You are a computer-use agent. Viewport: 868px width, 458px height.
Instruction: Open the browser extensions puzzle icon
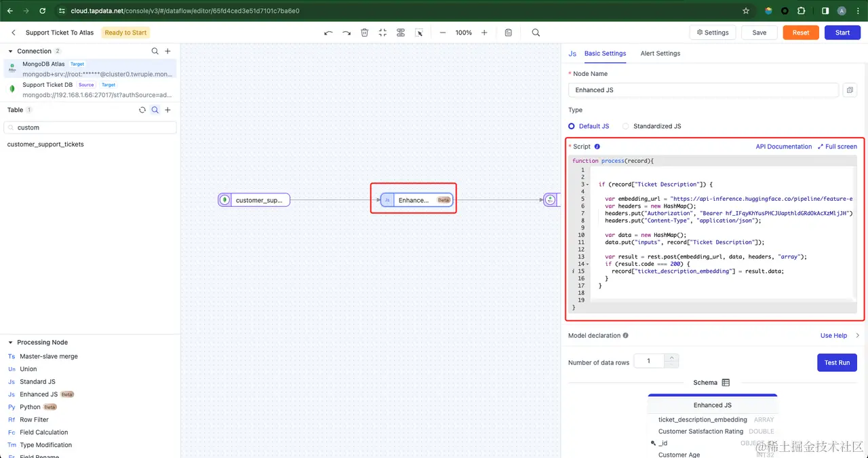click(802, 11)
